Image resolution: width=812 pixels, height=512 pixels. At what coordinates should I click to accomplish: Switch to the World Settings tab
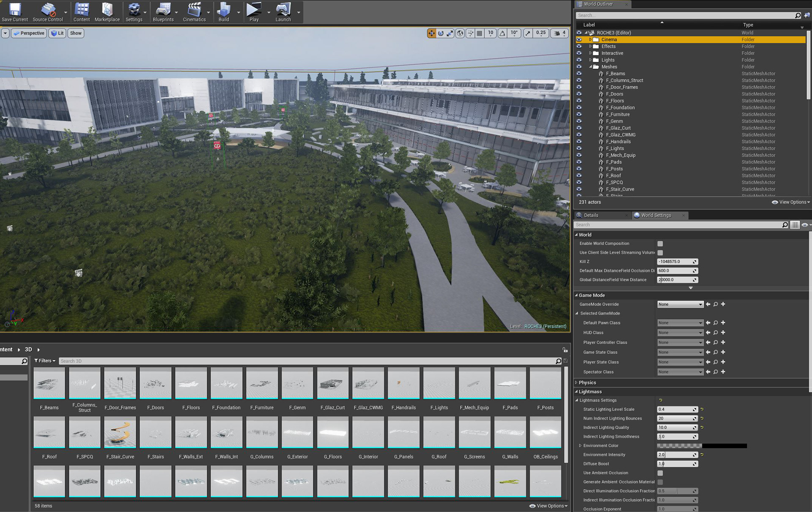pos(656,215)
